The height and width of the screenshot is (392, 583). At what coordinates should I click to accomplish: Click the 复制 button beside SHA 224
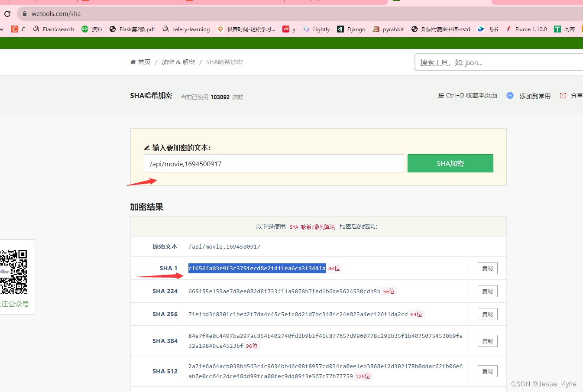(487, 291)
